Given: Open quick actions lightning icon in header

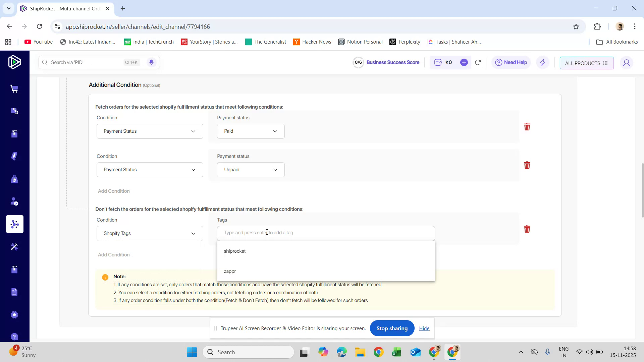Looking at the screenshot, I should click(x=542, y=62).
